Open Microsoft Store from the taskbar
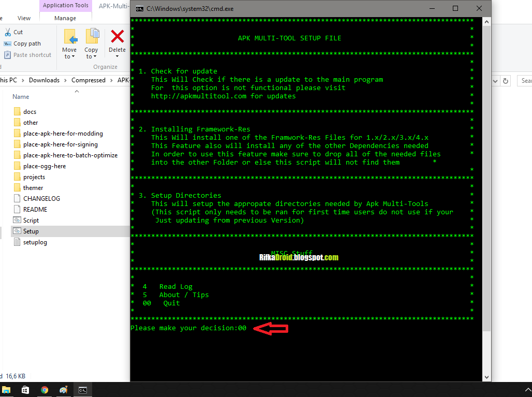Image resolution: width=532 pixels, height=397 pixels. (x=25, y=390)
